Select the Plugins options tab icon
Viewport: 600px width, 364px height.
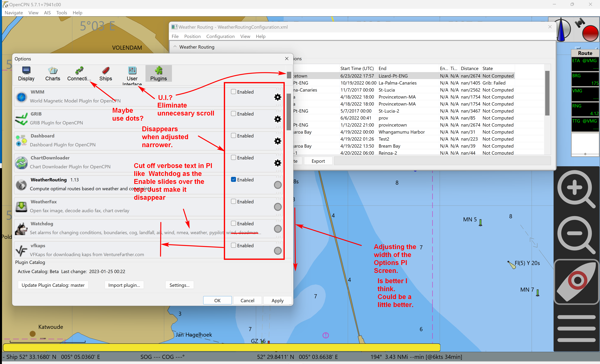[x=159, y=73]
